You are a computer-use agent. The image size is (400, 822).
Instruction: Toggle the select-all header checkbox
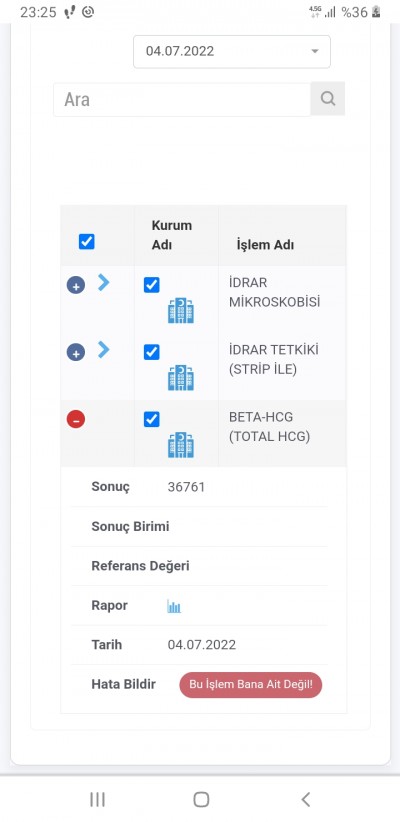coord(87,242)
